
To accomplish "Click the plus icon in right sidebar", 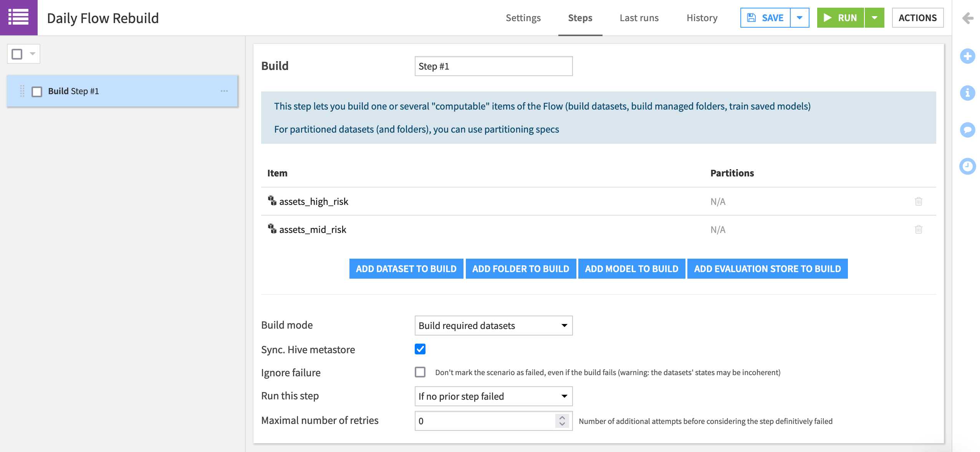I will click(x=967, y=56).
